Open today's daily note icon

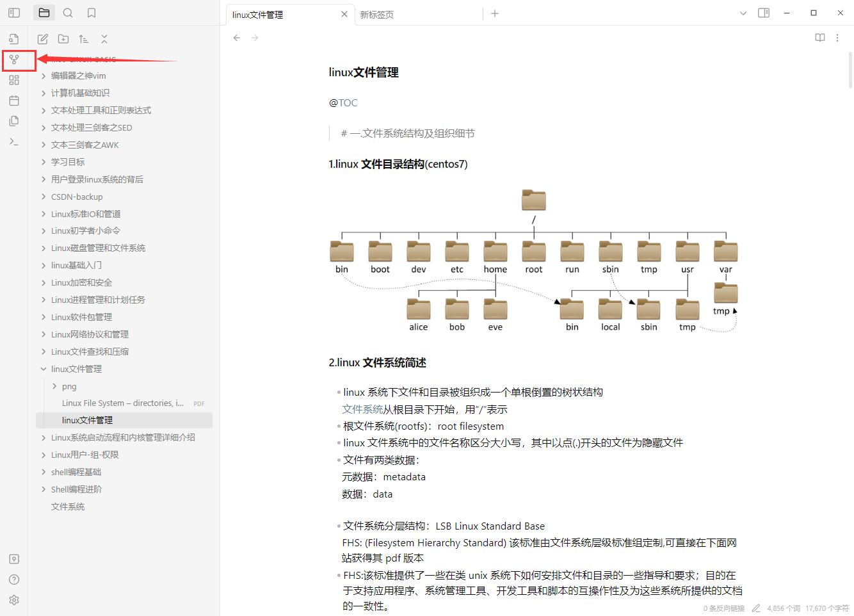click(14, 101)
